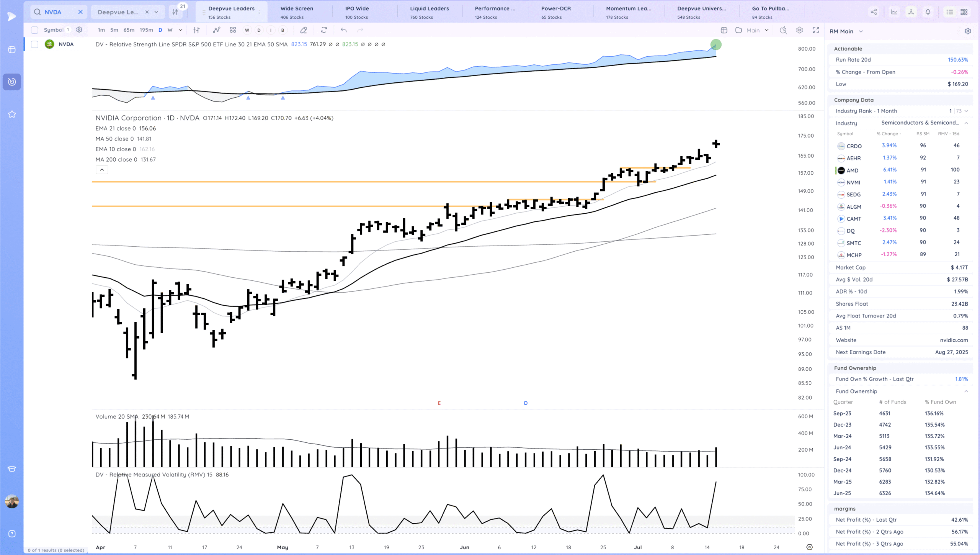Click the refresh chart icon
This screenshot has height=555, width=980.
click(x=324, y=30)
